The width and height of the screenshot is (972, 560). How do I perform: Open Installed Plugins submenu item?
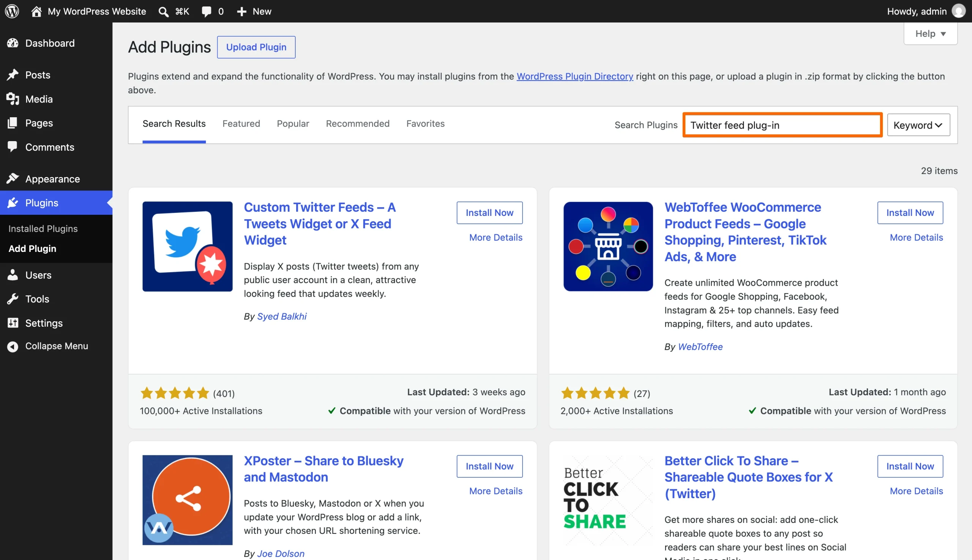pos(43,228)
